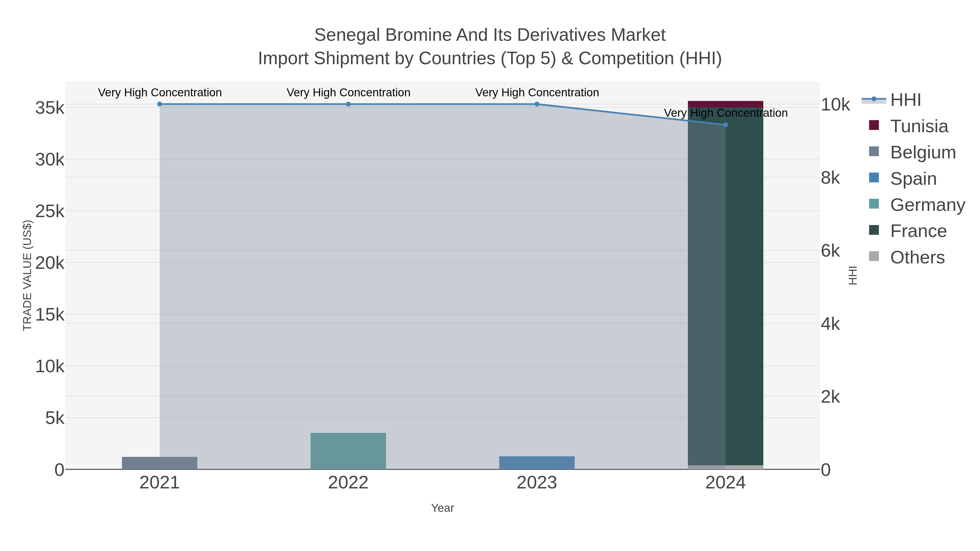980x551 pixels.
Task: Click the Tunisia segment atop 2024 bar
Action: pos(725,104)
